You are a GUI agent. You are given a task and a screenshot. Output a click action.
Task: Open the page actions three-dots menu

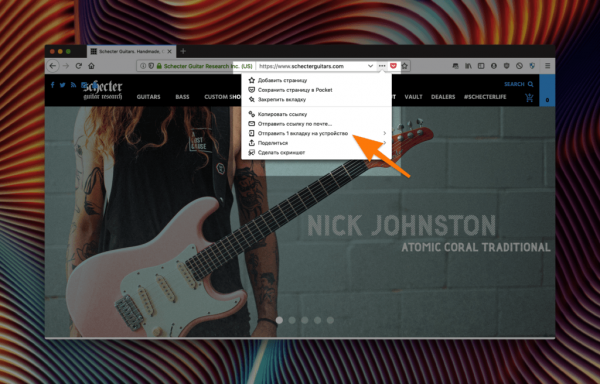click(x=382, y=66)
